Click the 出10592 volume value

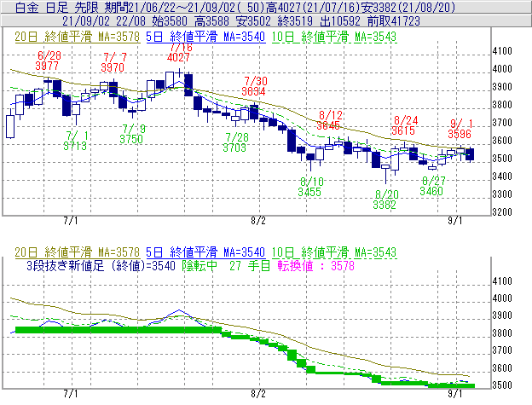coord(340,21)
